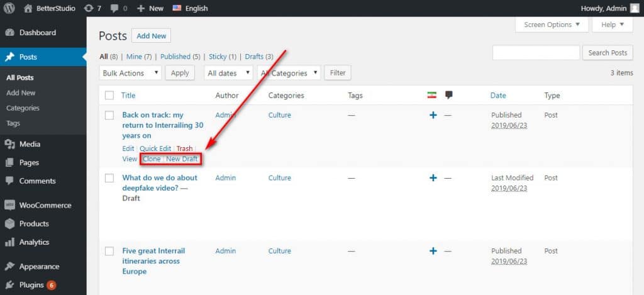Sort posts by Date column header
Screen dimensions: 644x295
pyautogui.click(x=498, y=96)
